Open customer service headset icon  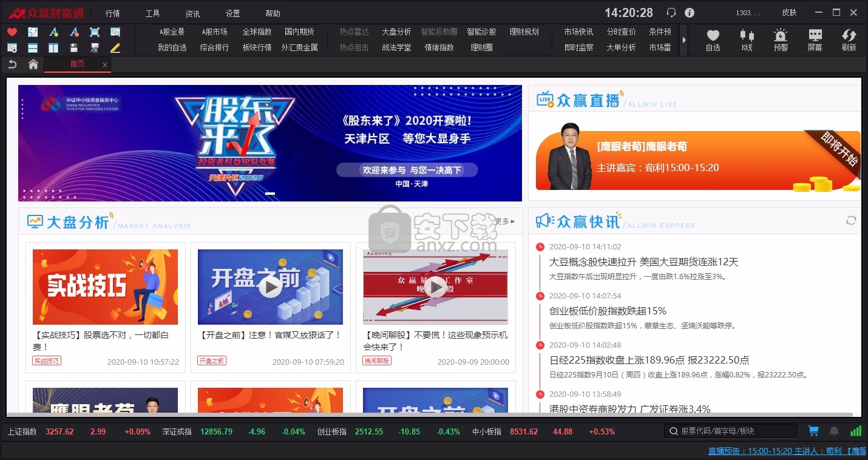click(x=671, y=12)
